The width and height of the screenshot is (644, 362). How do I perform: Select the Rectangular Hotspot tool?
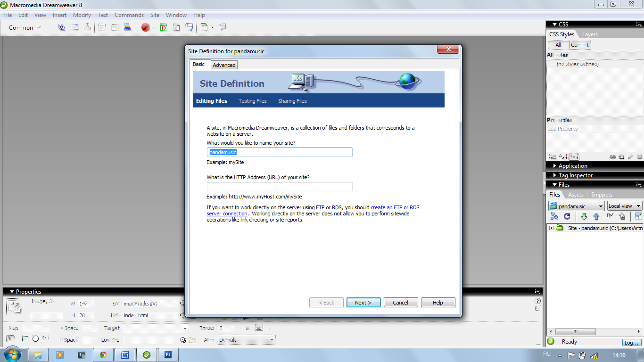point(25,339)
